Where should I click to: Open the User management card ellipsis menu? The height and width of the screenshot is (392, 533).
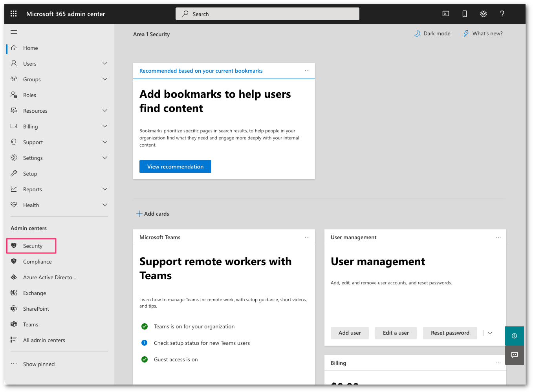(498, 237)
